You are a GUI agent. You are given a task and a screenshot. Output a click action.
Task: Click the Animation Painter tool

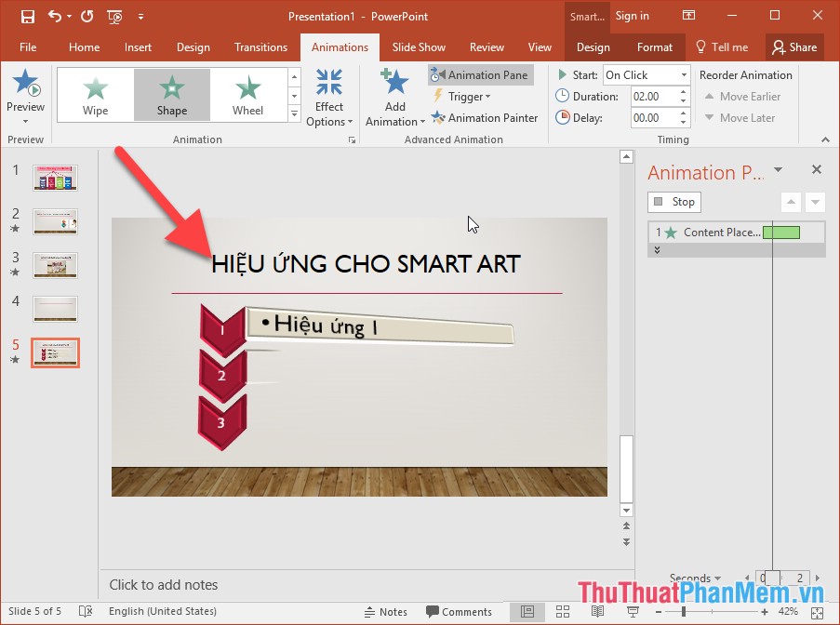point(485,118)
